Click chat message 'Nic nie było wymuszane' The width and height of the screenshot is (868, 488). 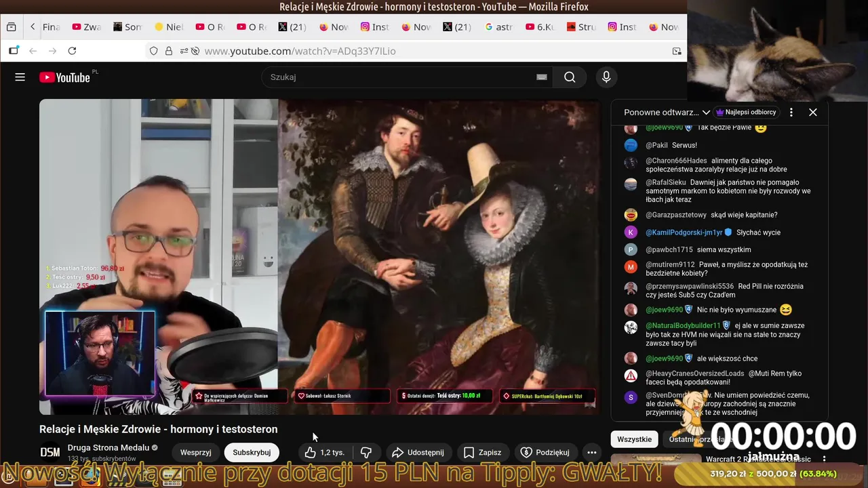coord(736,310)
